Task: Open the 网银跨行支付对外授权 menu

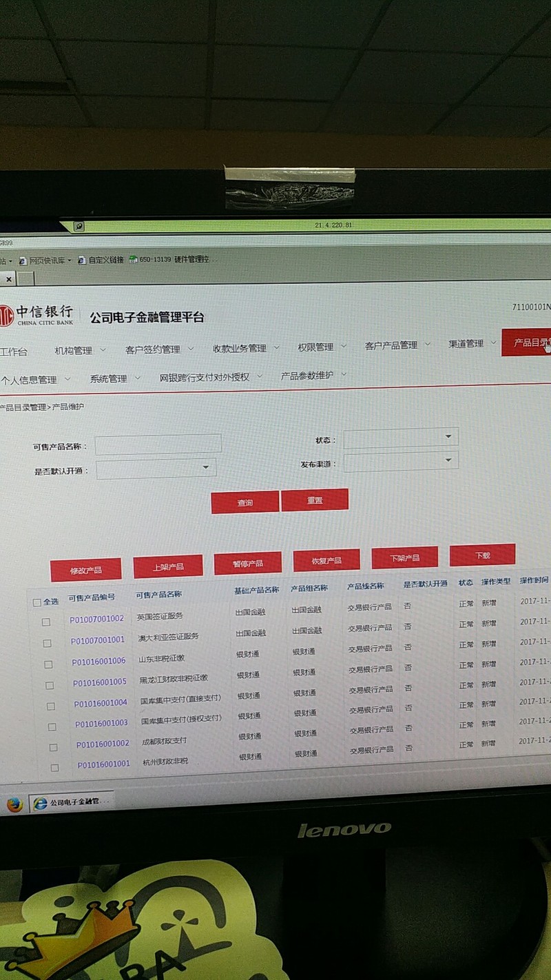Action: tap(210, 377)
